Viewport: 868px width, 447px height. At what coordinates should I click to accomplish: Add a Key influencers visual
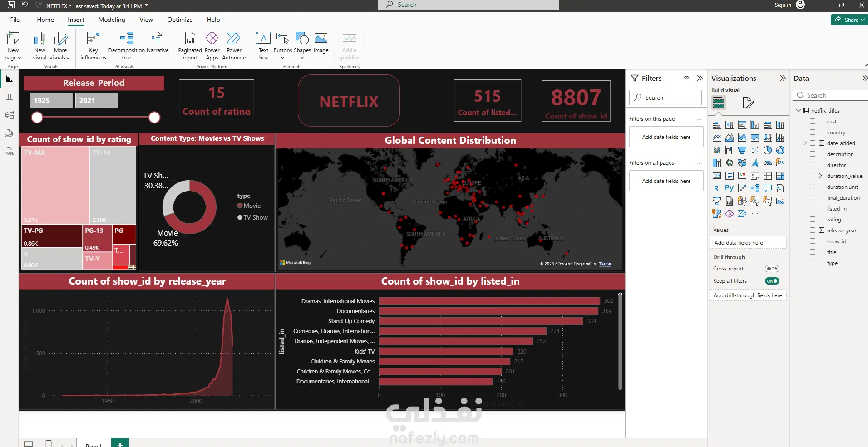pyautogui.click(x=94, y=46)
